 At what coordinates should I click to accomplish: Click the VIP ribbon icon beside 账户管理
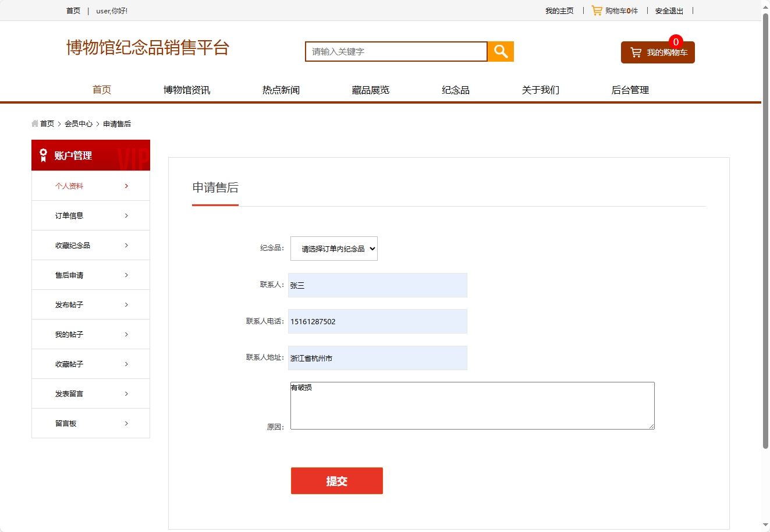(x=42, y=155)
